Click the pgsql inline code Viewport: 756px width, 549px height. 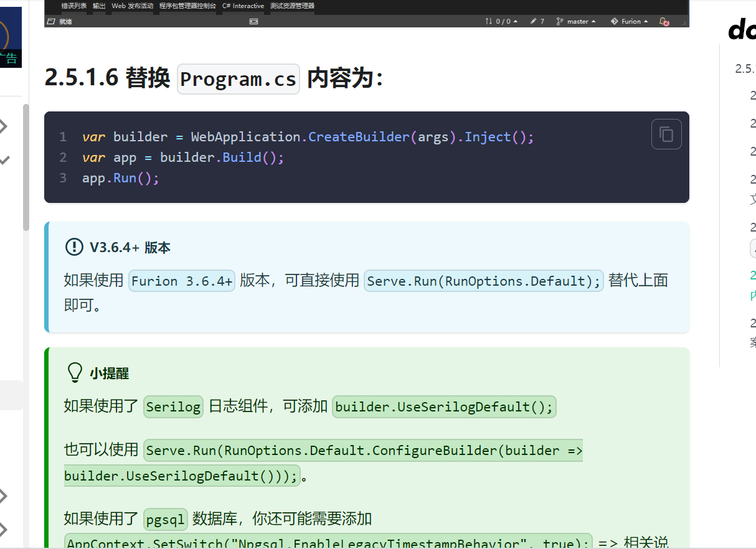(166, 518)
